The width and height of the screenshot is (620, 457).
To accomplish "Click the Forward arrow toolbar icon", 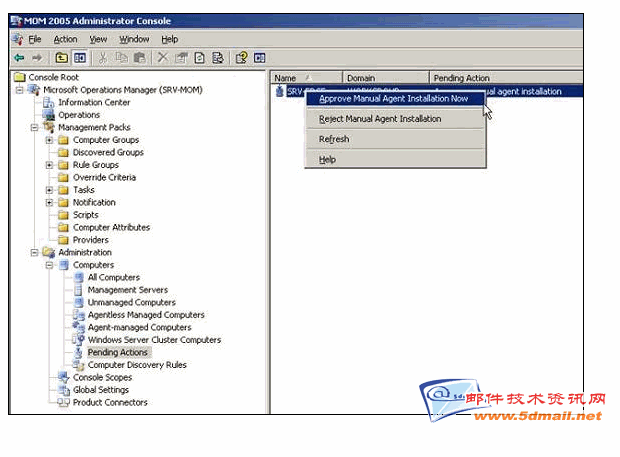I will coord(37,58).
